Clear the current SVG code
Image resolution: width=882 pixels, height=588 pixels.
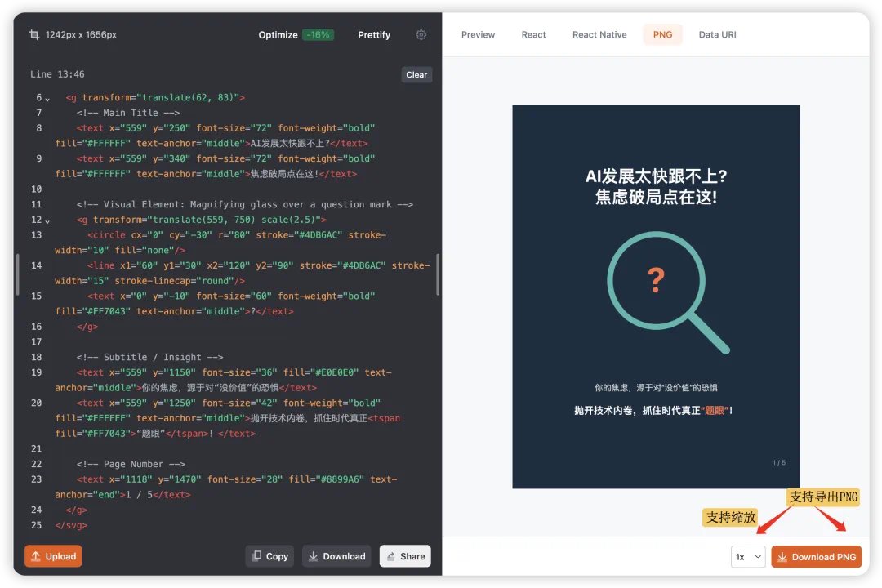click(x=416, y=74)
